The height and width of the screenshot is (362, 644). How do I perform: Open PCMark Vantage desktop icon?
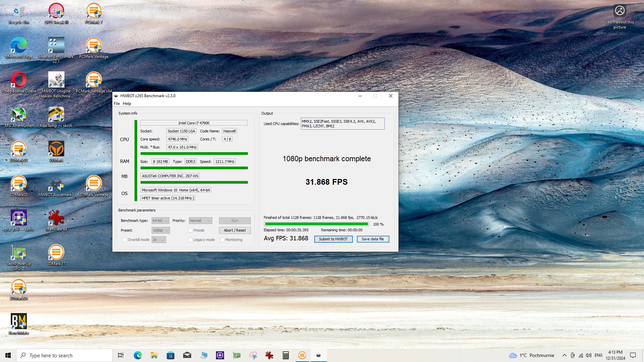tap(94, 48)
